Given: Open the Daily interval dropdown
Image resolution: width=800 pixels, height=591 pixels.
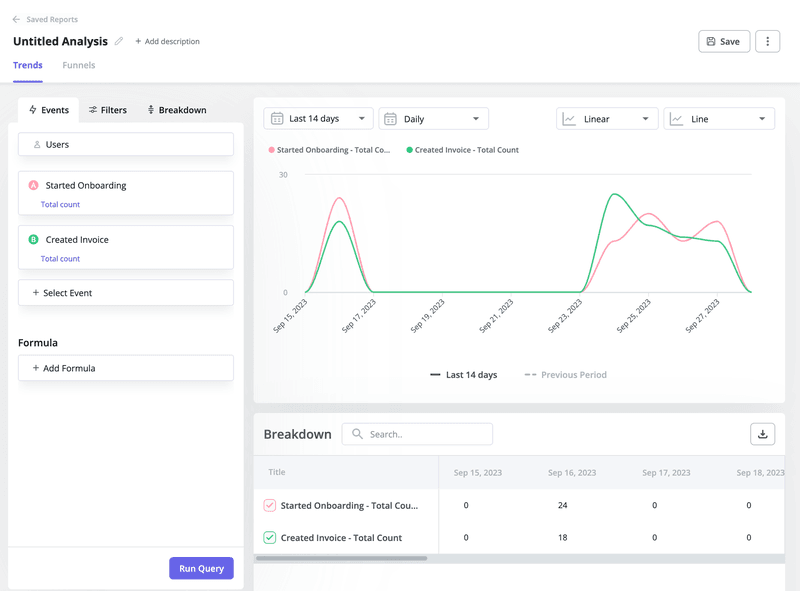Looking at the screenshot, I should (x=433, y=118).
